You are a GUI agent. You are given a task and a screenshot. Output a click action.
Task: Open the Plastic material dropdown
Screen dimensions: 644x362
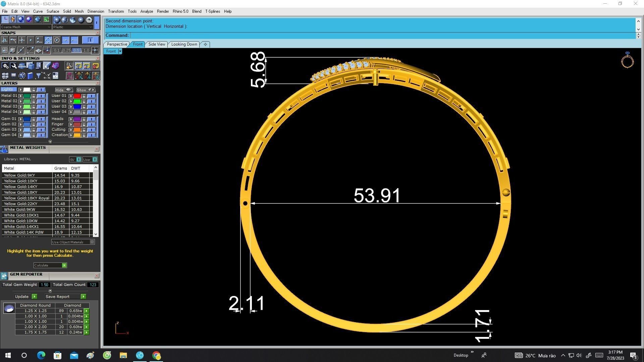click(72, 27)
